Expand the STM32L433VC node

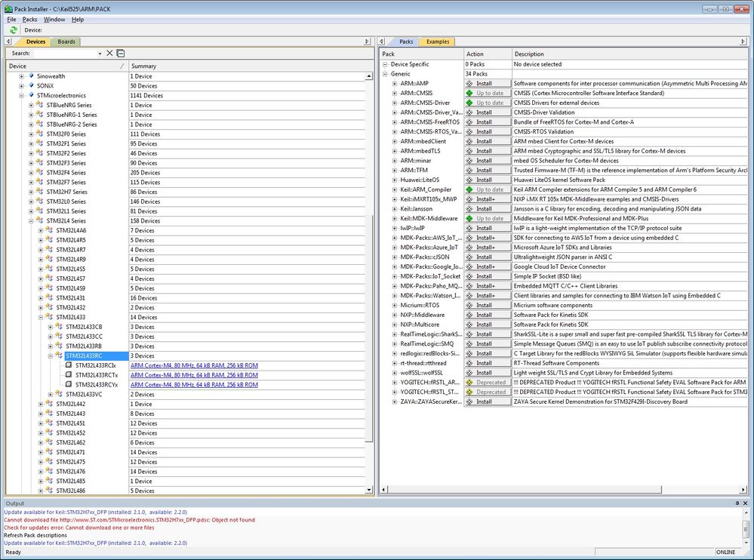51,394
